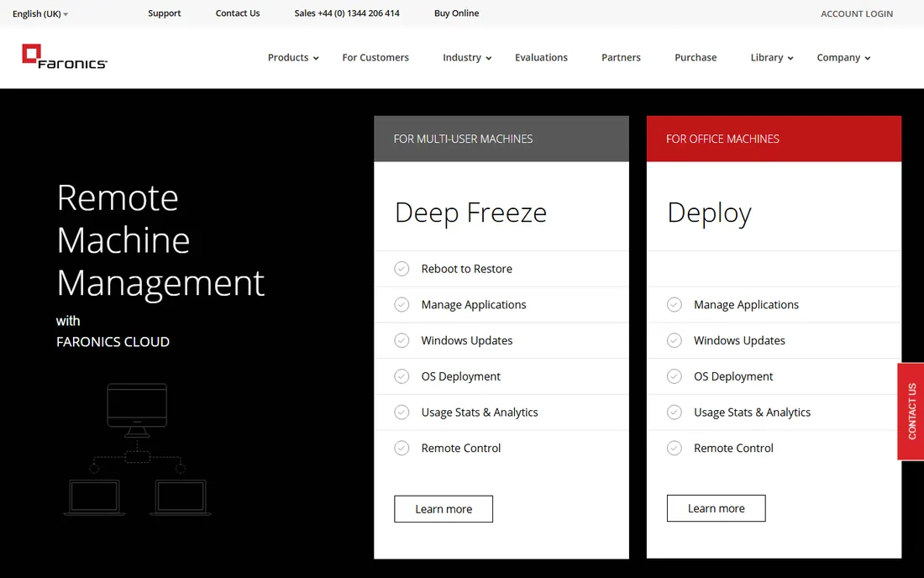
Task: Click check icon beside Deploy Remote Control
Action: pyautogui.click(x=675, y=449)
